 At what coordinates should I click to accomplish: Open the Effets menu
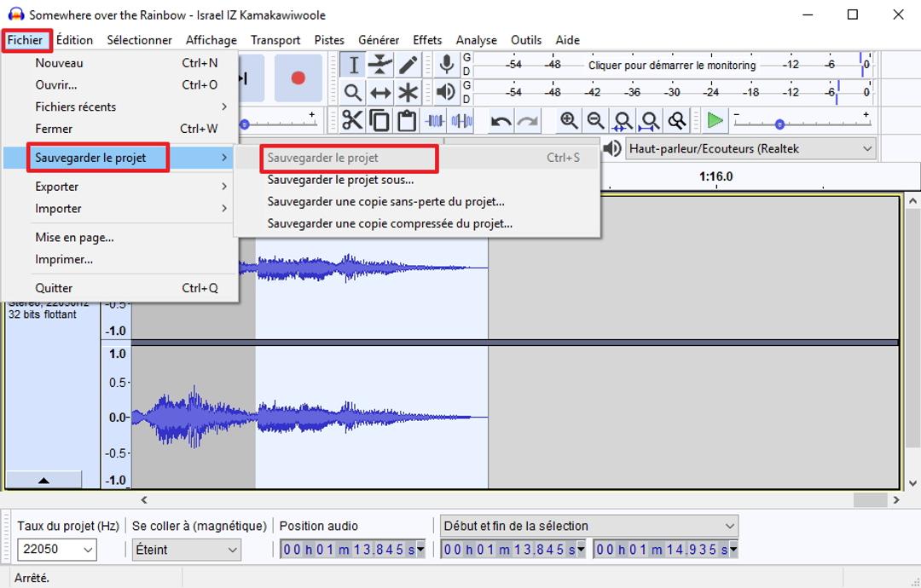click(x=427, y=40)
